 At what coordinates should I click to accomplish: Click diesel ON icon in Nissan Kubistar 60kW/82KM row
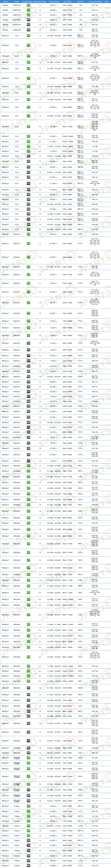pos(29,25)
